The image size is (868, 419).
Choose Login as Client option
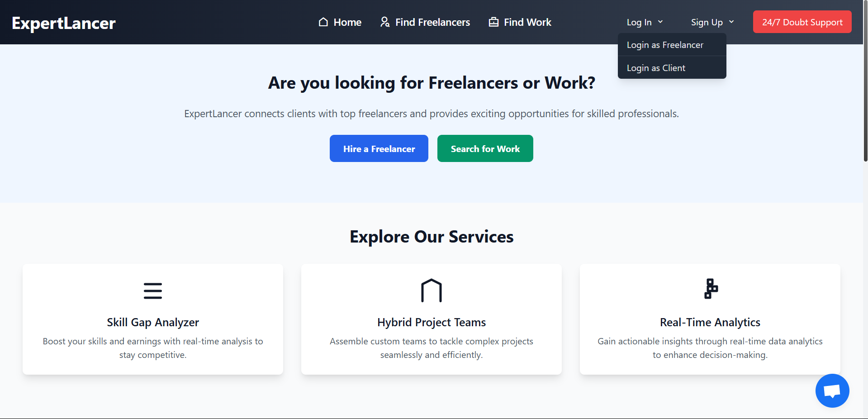pyautogui.click(x=656, y=68)
